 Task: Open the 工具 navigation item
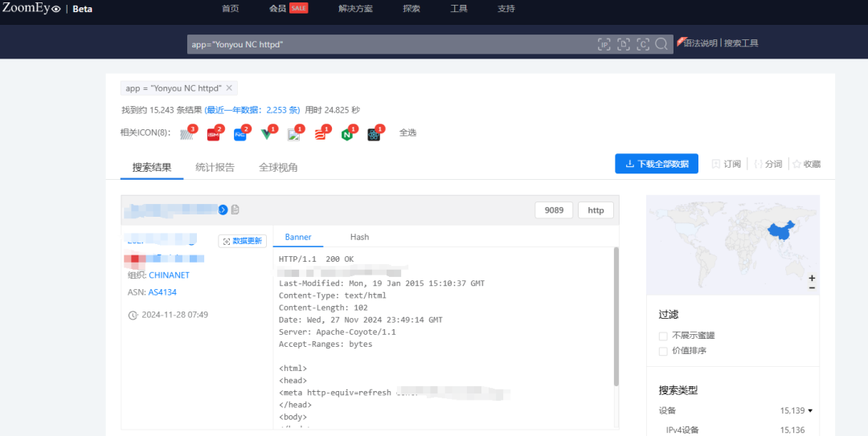[x=459, y=8]
